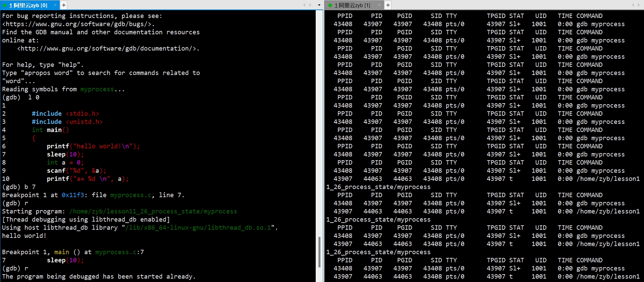The height and width of the screenshot is (282, 644).
Task: Click left tab-scroll arrow in left pane
Action: (x=305, y=5)
